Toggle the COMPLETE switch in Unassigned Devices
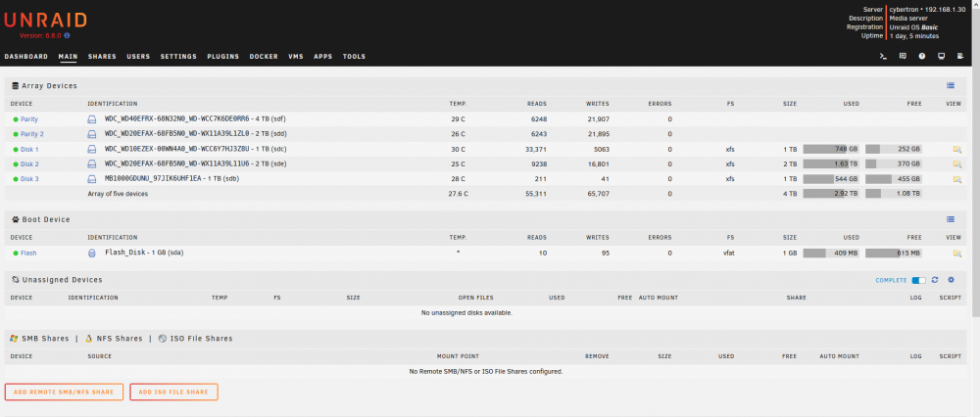Image resolution: width=980 pixels, height=417 pixels. tap(919, 280)
